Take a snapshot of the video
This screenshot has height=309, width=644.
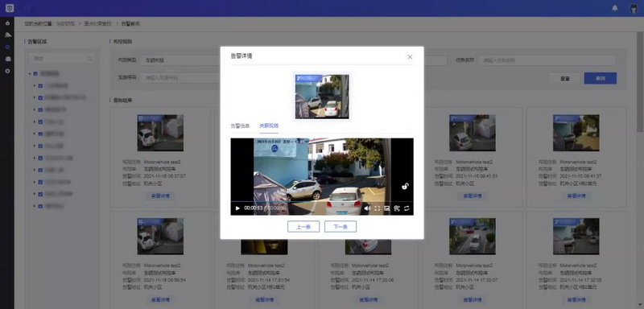(x=386, y=208)
